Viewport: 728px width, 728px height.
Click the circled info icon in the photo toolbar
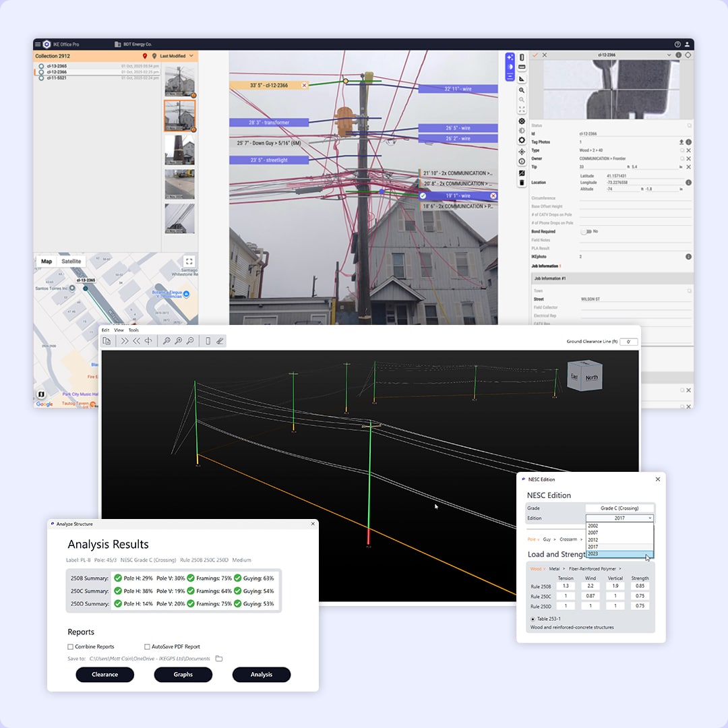522,162
